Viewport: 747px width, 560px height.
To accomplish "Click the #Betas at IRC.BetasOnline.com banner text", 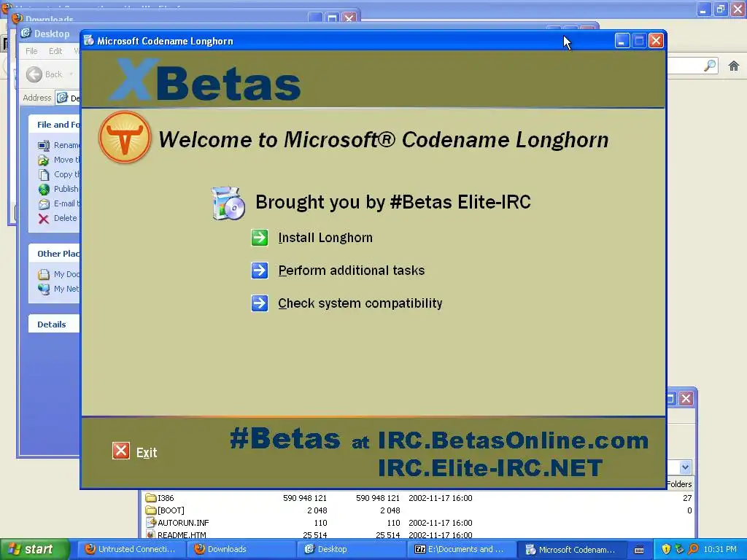I will pos(439,440).
